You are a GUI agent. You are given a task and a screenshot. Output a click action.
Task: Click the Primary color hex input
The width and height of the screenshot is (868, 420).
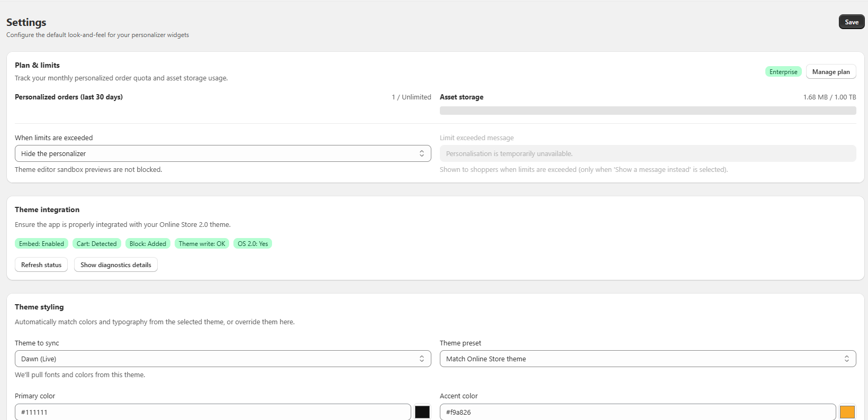(212, 412)
